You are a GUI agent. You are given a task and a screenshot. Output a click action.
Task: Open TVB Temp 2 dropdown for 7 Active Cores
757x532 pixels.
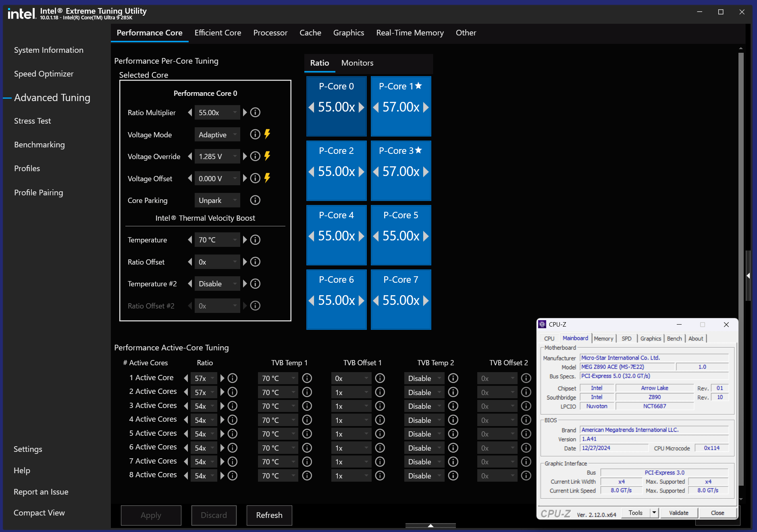click(424, 462)
